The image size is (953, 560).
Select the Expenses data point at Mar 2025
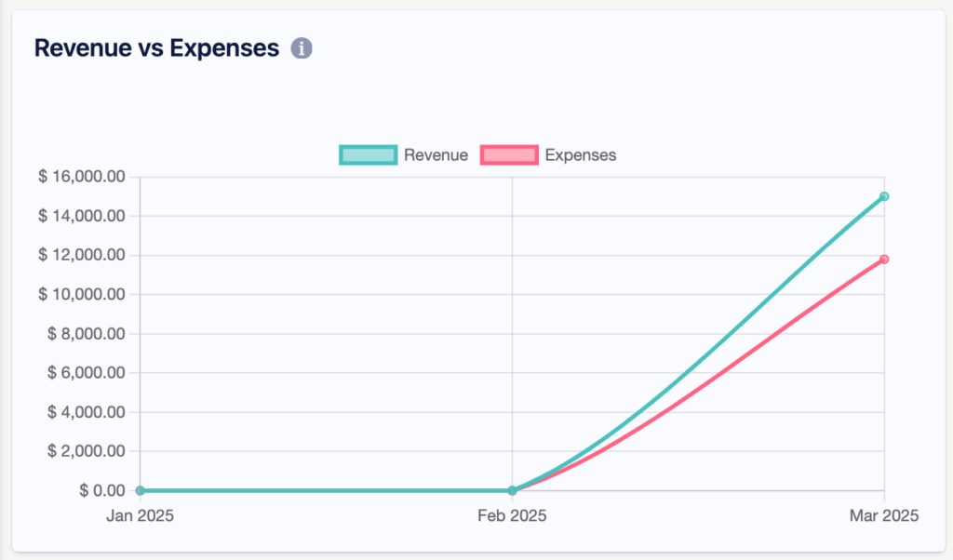884,259
